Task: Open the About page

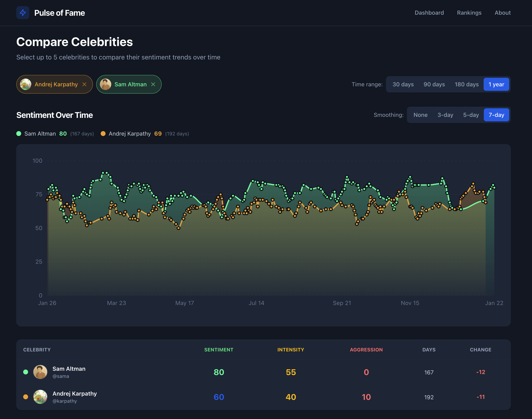Action: click(502, 12)
